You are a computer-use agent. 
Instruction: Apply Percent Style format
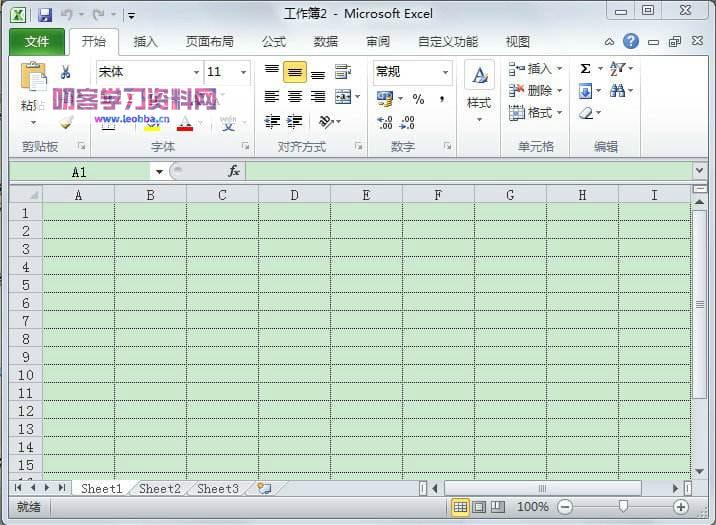click(418, 99)
